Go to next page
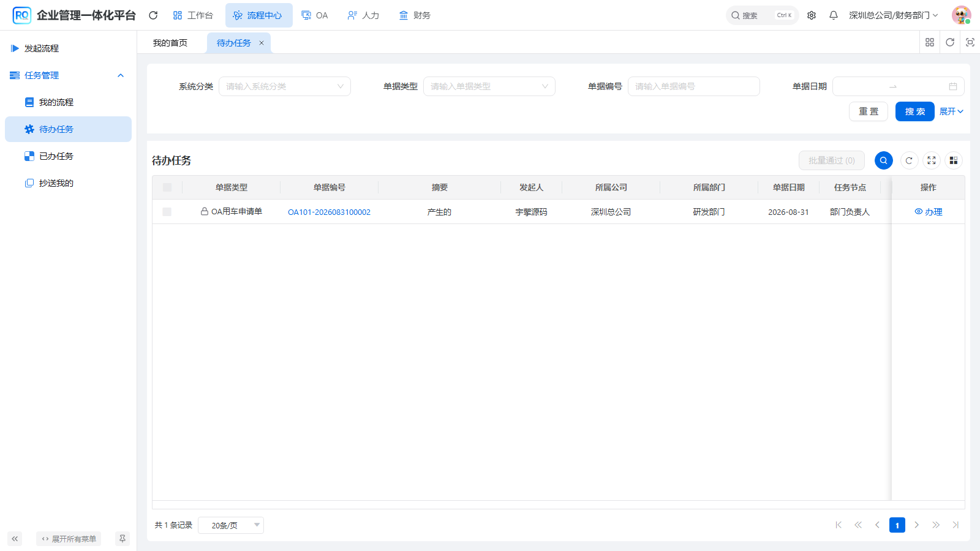Viewport: 980px width, 551px height. pyautogui.click(x=917, y=525)
